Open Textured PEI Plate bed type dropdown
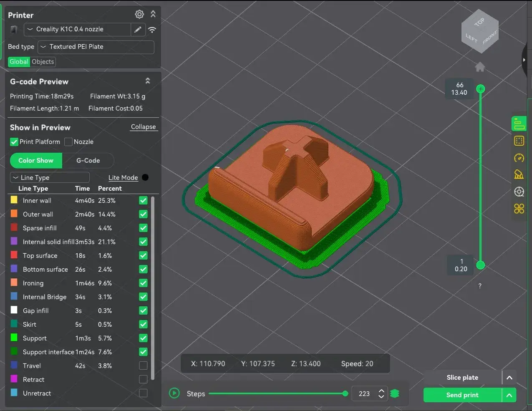This screenshot has width=532, height=411. point(96,47)
